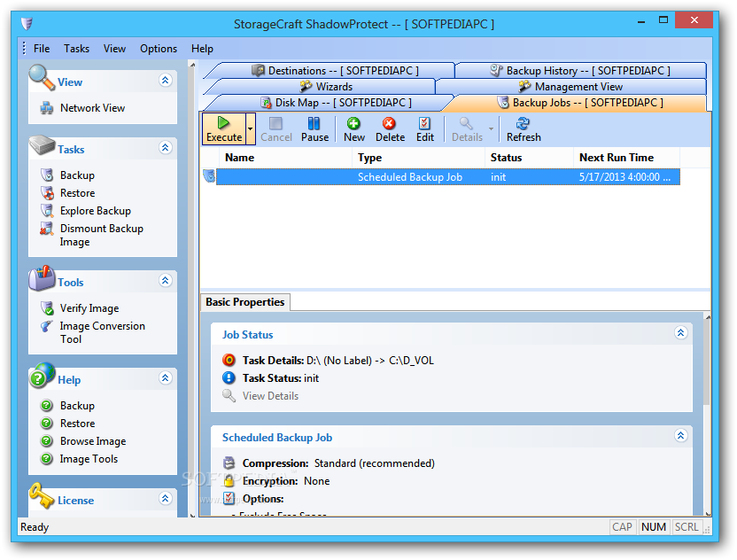This screenshot has width=737, height=560.
Task: Switch to the Disk Map tab
Action: [336, 103]
